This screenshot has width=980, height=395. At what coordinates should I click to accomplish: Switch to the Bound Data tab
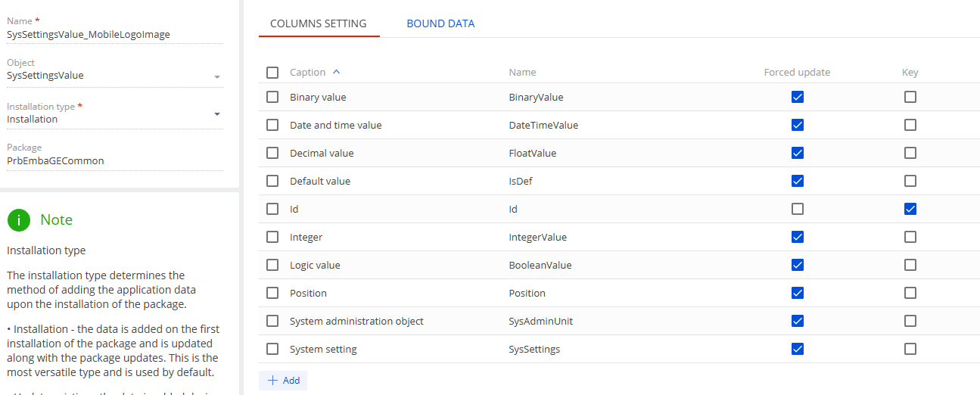(x=440, y=23)
